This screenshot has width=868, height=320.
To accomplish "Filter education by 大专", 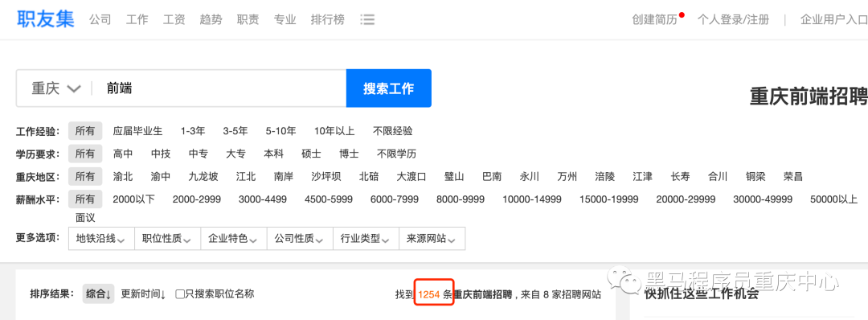I will [x=235, y=154].
